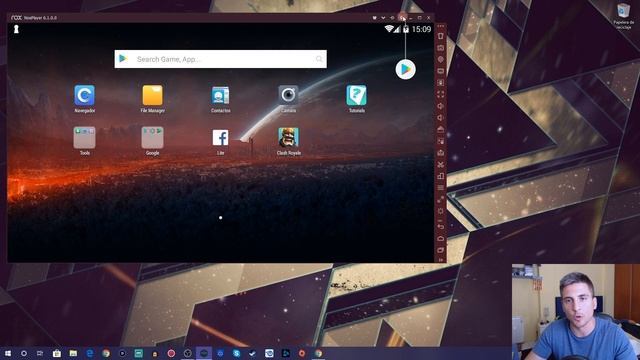Viewport: 640px width, 360px height.
Task: Expand the Nox title bar dropdown arrow
Action: click(383, 18)
